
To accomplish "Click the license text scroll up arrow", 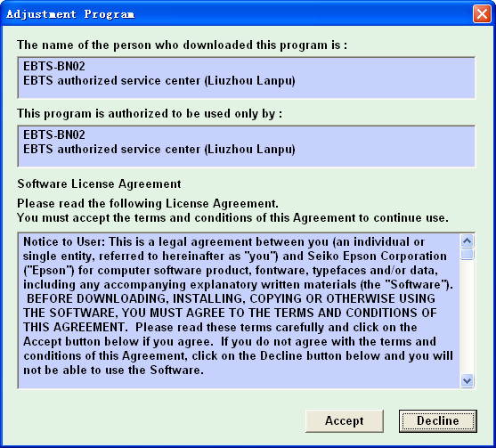I will point(468,241).
